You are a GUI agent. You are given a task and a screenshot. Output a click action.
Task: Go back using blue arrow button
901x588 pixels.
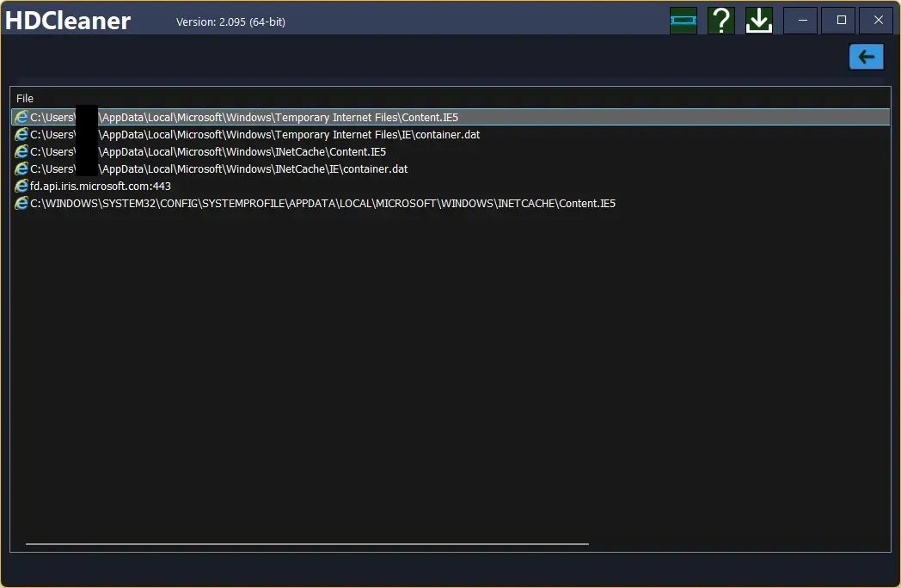867,57
